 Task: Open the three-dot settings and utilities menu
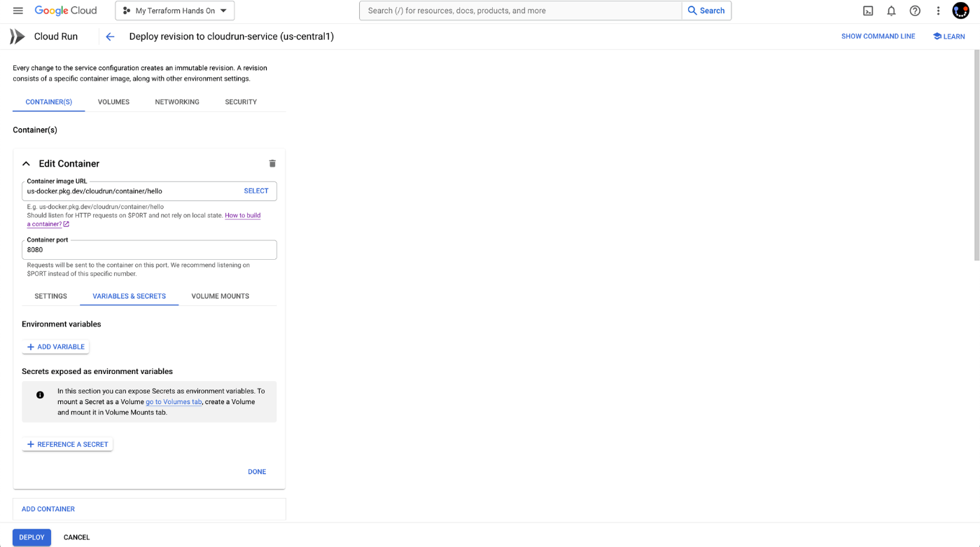[x=938, y=11]
